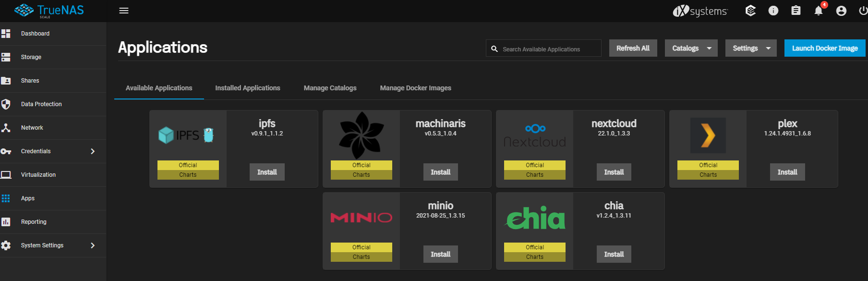Image resolution: width=868 pixels, height=281 pixels.
Task: Open the Settings dropdown
Action: tap(751, 48)
